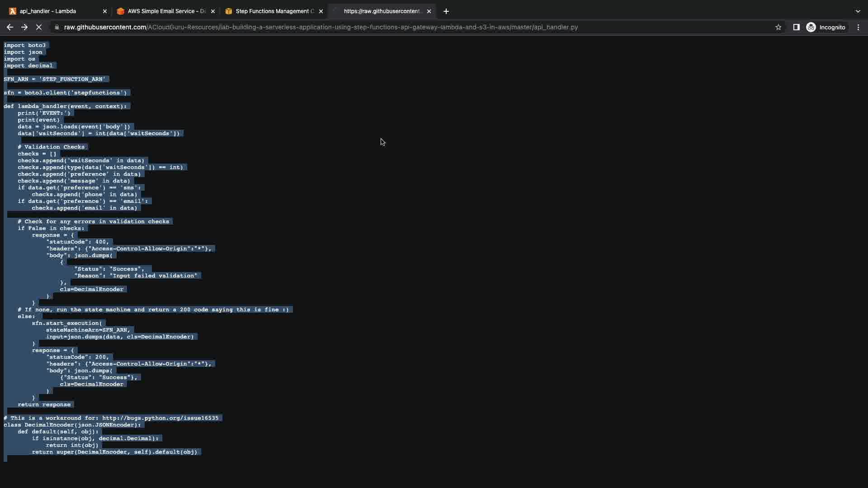Bookmark this page with star icon

click(778, 27)
